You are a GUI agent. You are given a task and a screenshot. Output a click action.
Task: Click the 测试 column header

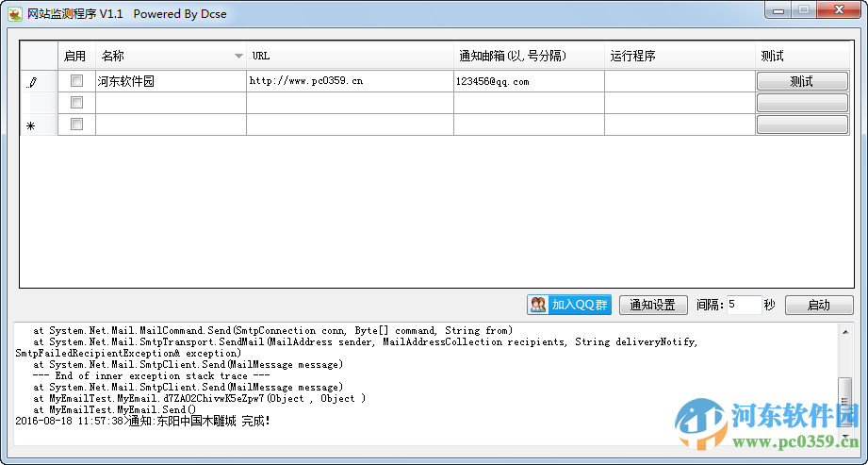tap(802, 56)
